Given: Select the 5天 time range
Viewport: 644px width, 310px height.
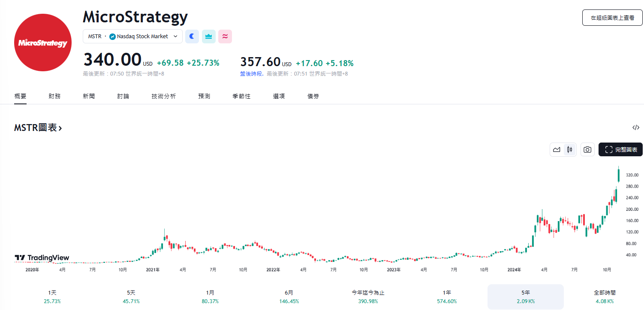Looking at the screenshot, I should 131,296.
